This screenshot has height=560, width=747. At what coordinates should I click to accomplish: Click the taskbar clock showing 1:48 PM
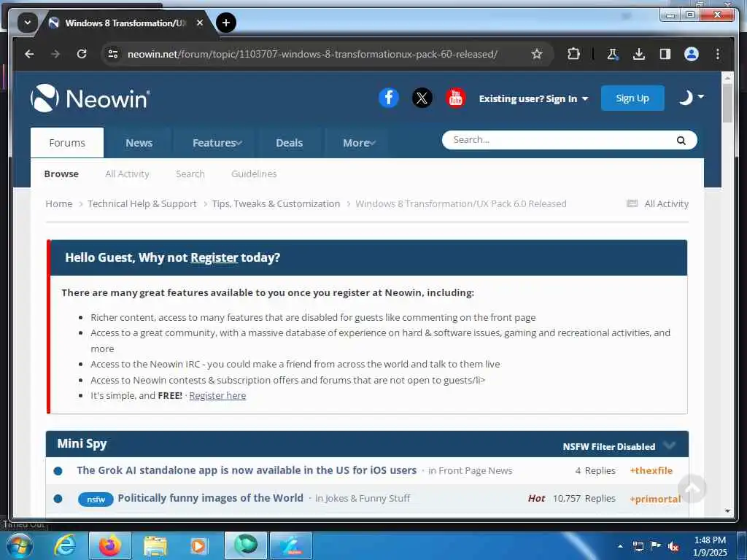(x=710, y=546)
